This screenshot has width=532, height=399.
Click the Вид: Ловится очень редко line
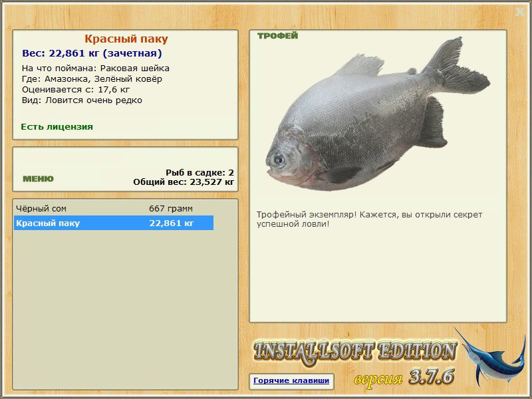82,100
